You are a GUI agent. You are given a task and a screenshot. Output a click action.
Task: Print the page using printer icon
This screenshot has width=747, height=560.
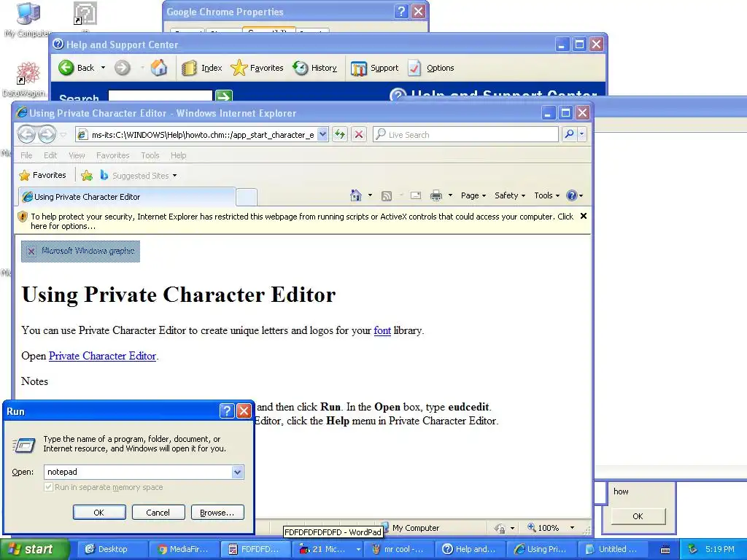pyautogui.click(x=436, y=195)
